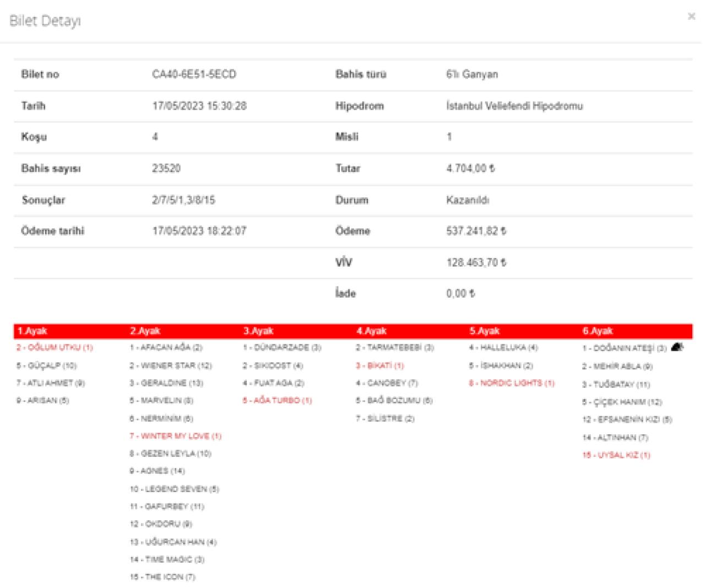The height and width of the screenshot is (588, 705).
Task: Select HALLELUKA in the 5.Ayak list
Action: tap(503, 347)
